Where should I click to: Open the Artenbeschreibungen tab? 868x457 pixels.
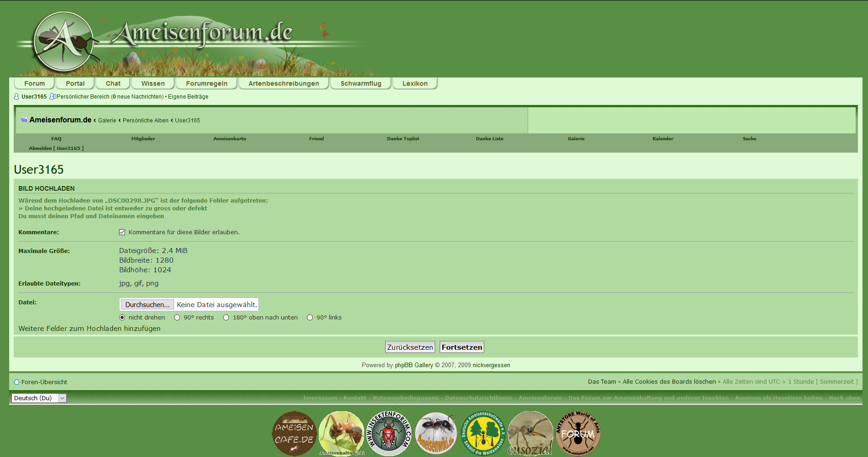click(x=284, y=83)
